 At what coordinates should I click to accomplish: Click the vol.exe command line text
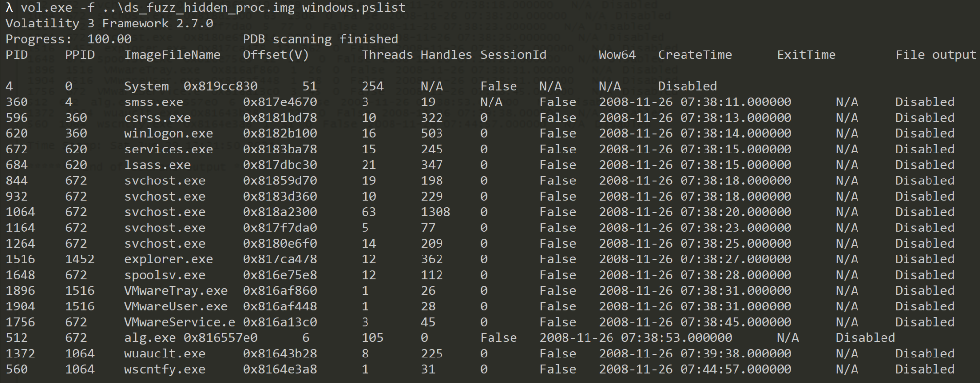206,8
